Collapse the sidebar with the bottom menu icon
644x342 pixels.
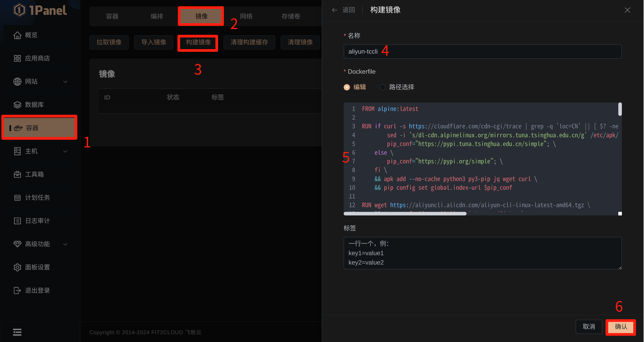pyautogui.click(x=17, y=332)
